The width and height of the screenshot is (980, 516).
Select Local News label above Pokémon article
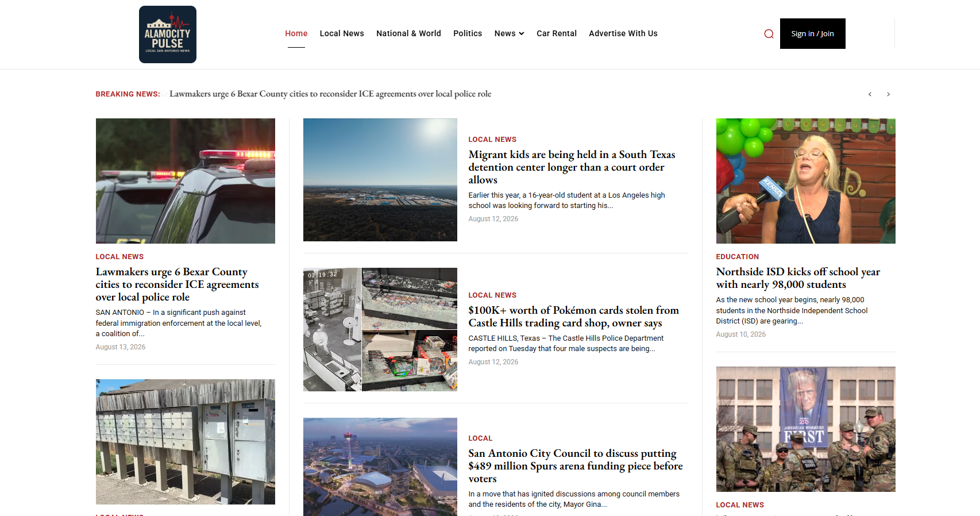pyautogui.click(x=492, y=295)
